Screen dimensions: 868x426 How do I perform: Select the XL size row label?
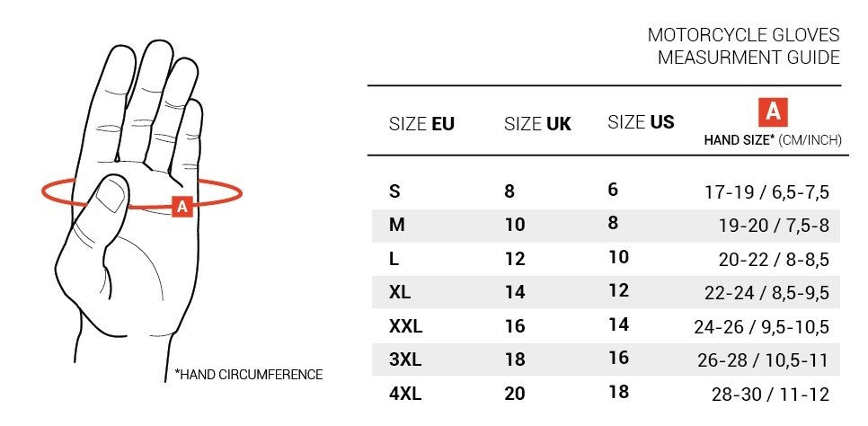tap(399, 292)
